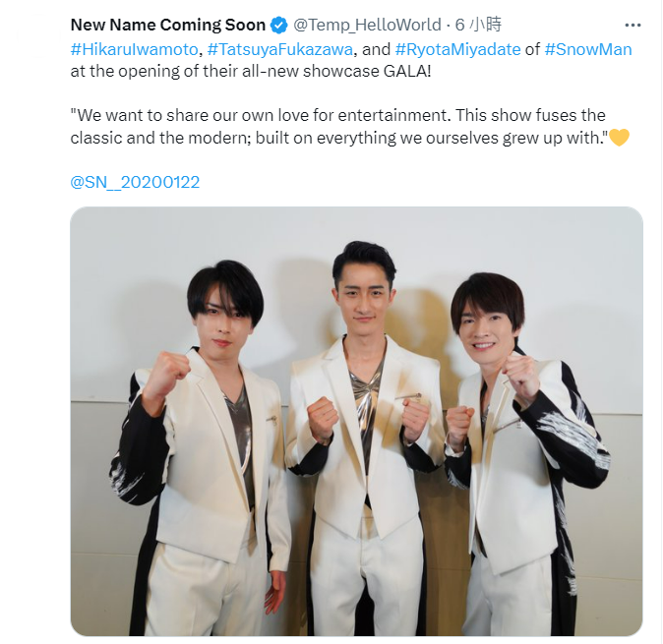Screen dimensions: 663x644
Task: Open the New Name Coming Soon profile
Action: [168, 25]
